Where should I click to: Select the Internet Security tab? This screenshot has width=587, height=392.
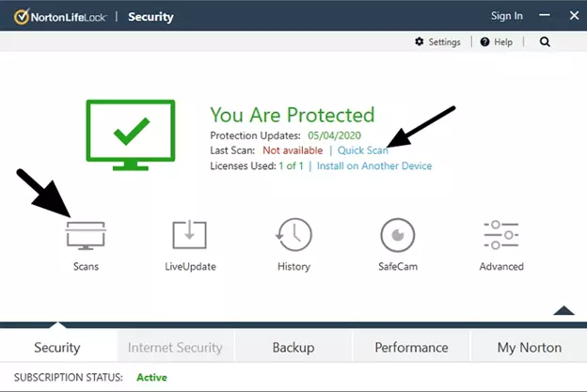tap(175, 347)
